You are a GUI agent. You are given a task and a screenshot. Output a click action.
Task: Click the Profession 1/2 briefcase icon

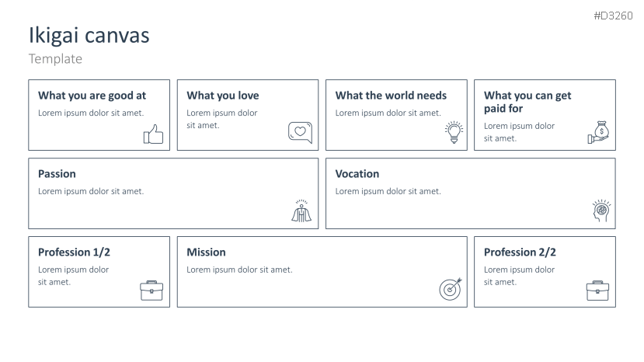point(151,290)
